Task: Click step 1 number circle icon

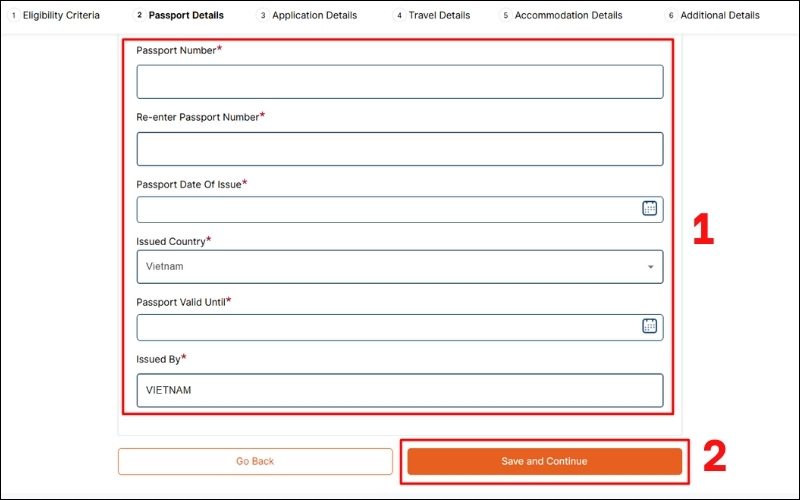Action: (14, 15)
